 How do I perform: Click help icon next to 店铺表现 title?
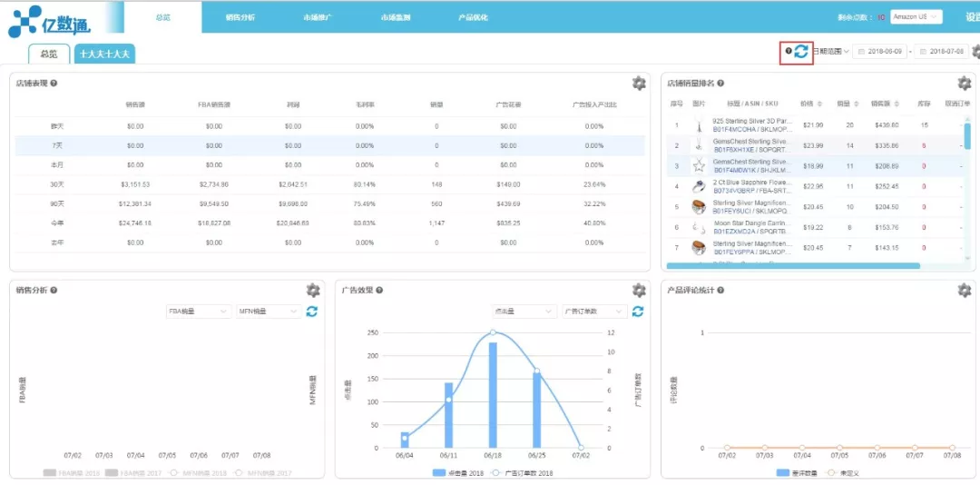54,84
